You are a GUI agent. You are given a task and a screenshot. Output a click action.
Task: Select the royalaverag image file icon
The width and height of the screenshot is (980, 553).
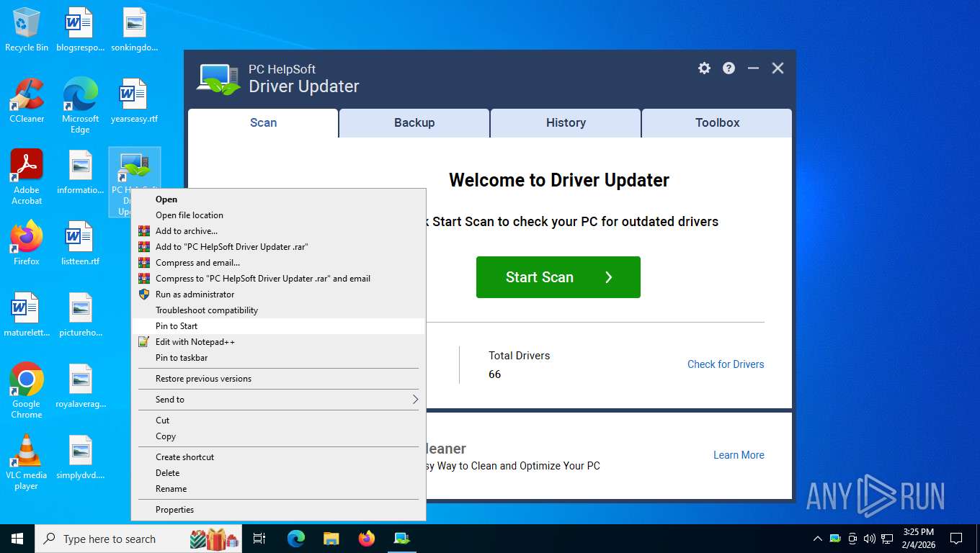80,386
